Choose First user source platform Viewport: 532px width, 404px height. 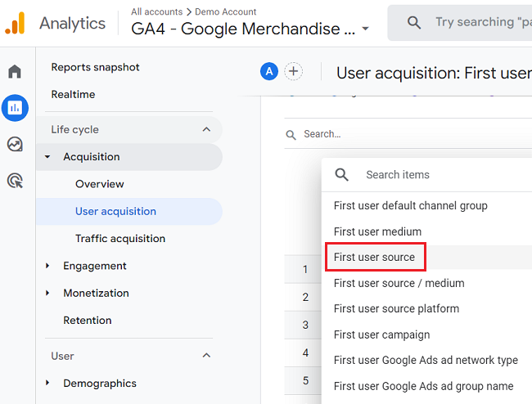(396, 309)
